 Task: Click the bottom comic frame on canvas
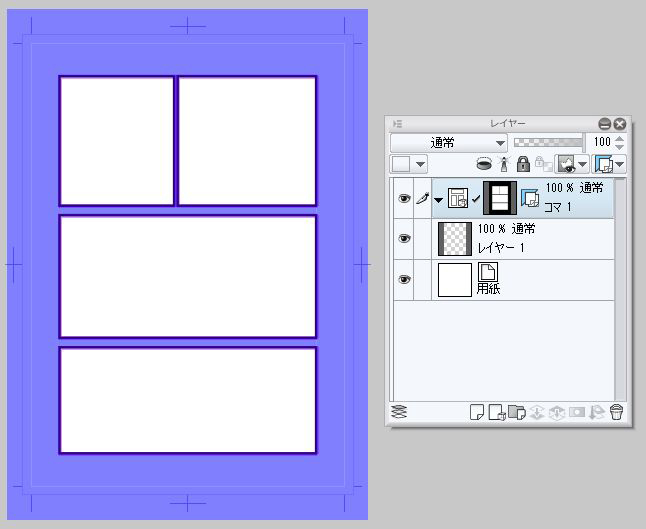point(188,400)
